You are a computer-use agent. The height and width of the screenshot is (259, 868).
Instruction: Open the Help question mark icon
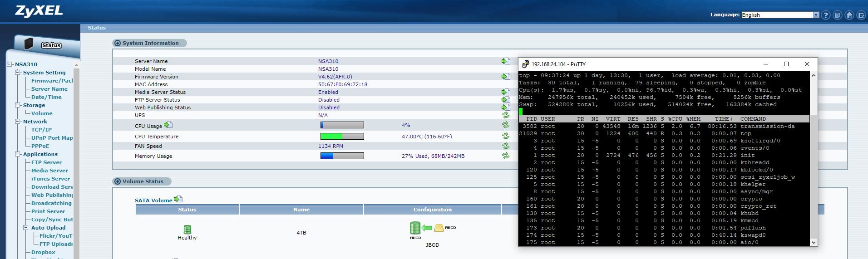click(x=826, y=15)
